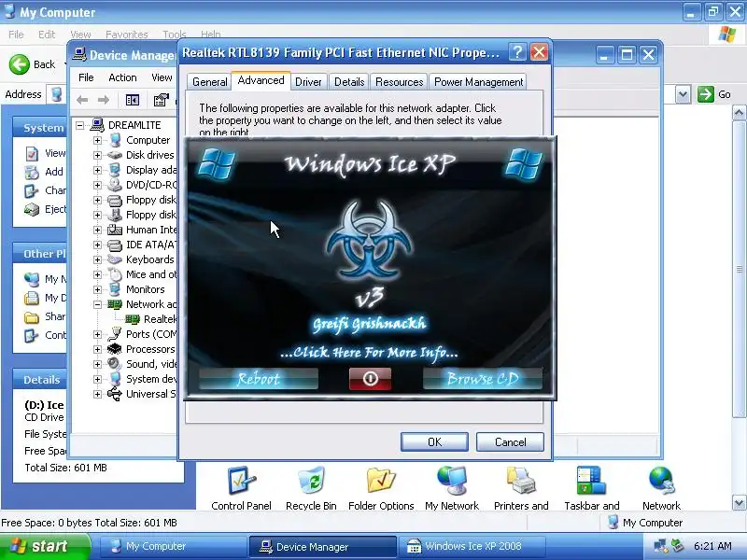This screenshot has height=560, width=747.
Task: Click the Reboot button on Ice XP splash
Action: 259,379
